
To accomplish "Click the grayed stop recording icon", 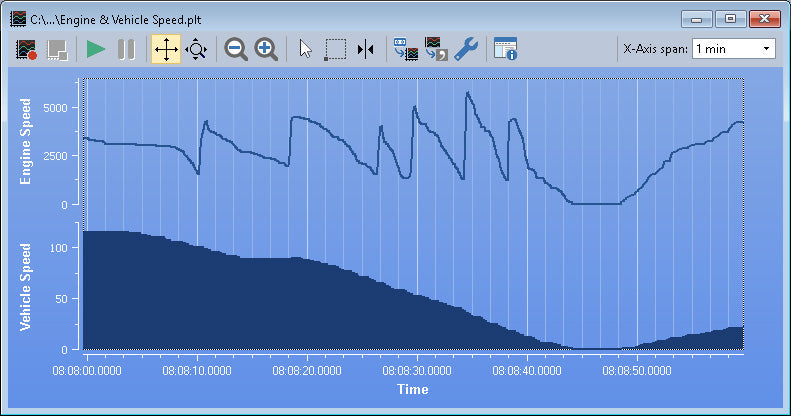I will (57, 49).
